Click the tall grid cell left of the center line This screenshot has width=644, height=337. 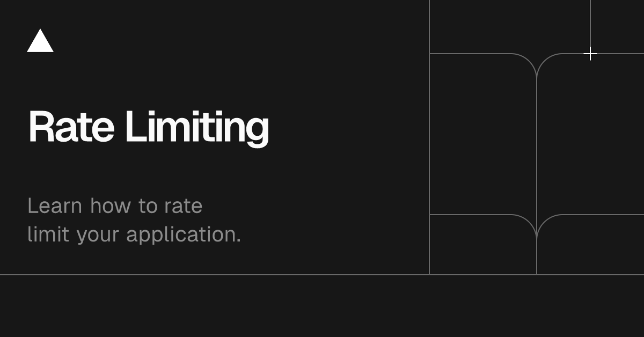(x=483, y=134)
